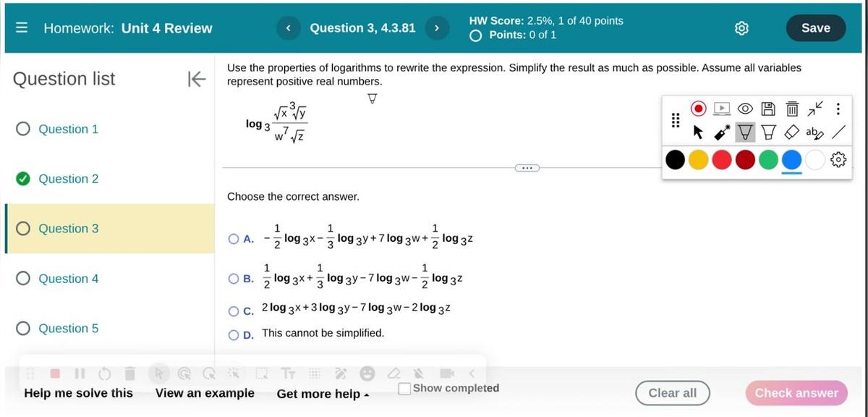Select the text annotation tool
Viewport: 868px width, 417px height.
tap(814, 132)
